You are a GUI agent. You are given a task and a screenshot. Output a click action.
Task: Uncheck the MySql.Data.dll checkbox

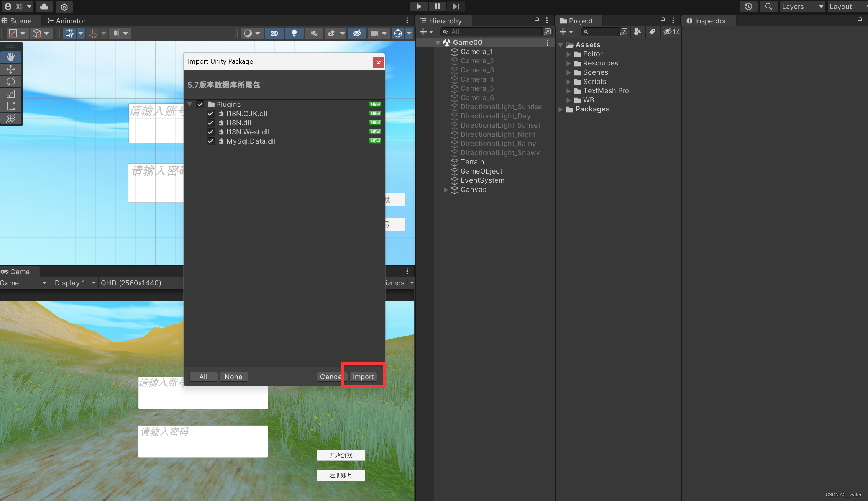point(210,141)
